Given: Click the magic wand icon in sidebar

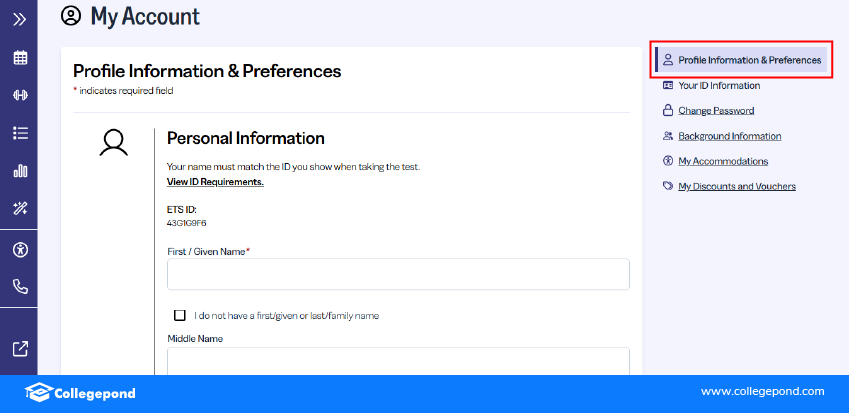Looking at the screenshot, I should coord(19,208).
